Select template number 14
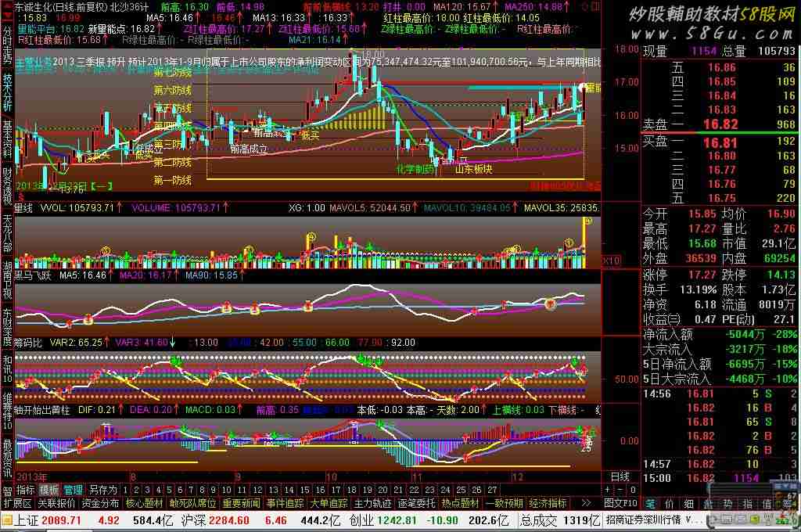This screenshot has height=532, width=801. coord(289,490)
